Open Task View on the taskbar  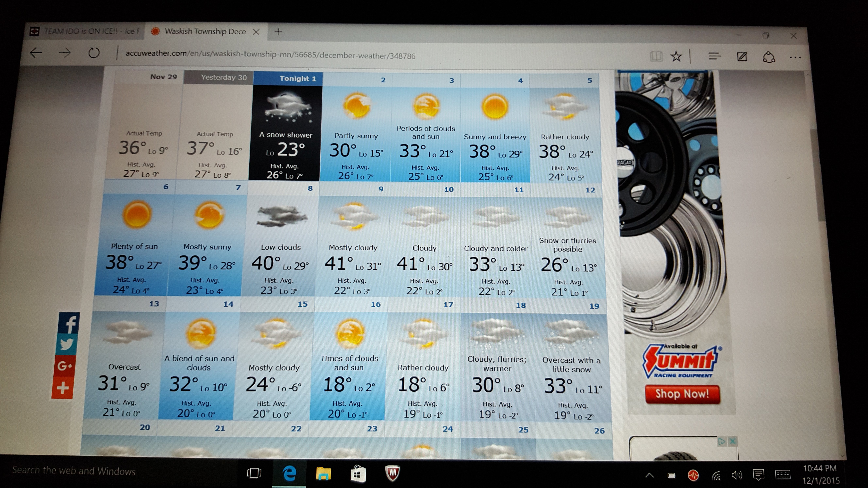[254, 473]
